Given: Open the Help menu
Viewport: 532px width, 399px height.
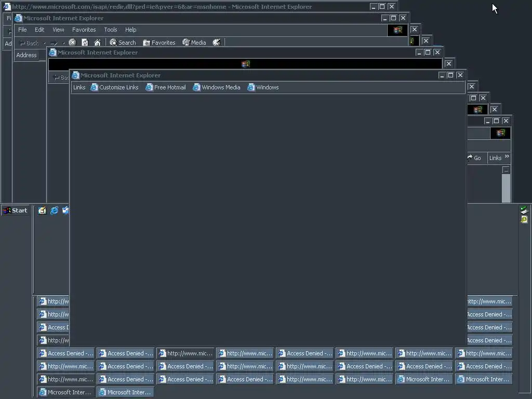Looking at the screenshot, I should pos(130,30).
